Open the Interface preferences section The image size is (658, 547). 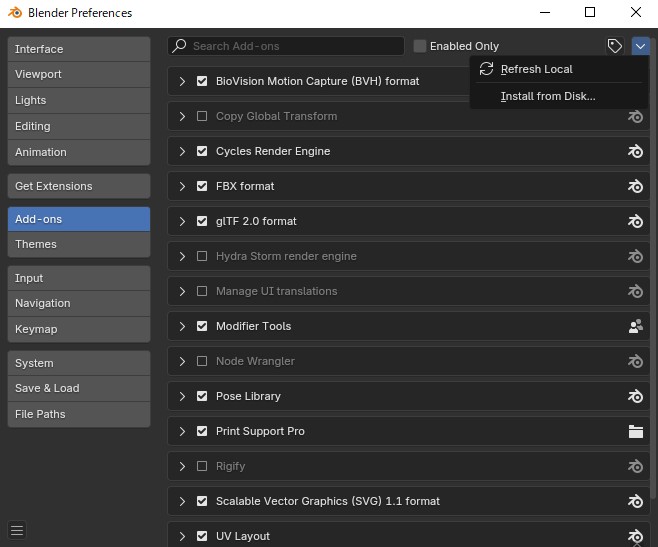tap(79, 49)
